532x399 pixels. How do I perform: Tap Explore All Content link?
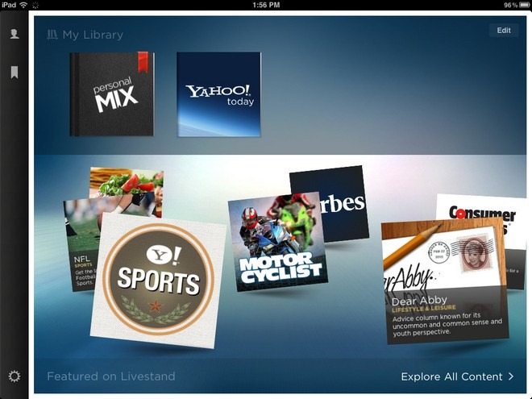point(457,376)
